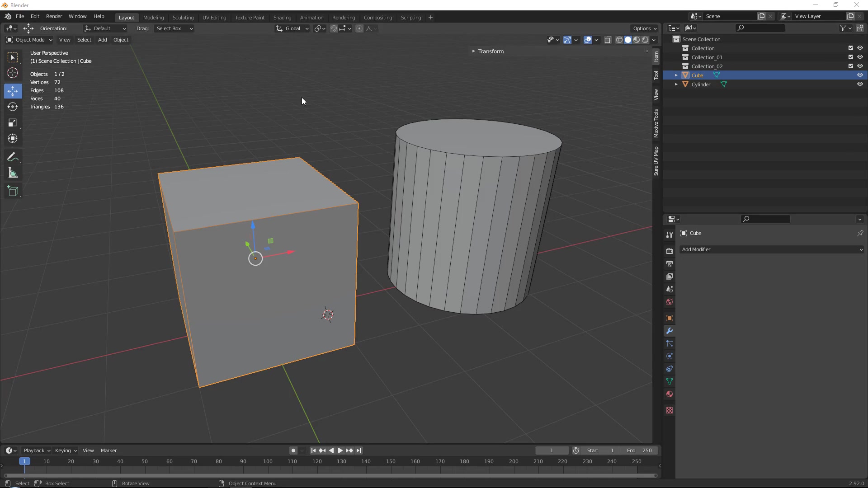
Task: Switch to the Modeling workspace tab
Action: point(153,18)
